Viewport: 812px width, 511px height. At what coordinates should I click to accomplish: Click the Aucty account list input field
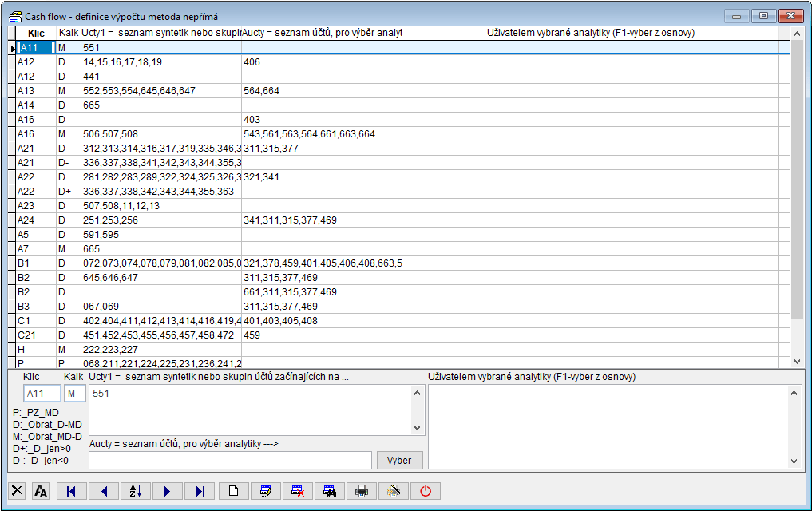coord(230,461)
